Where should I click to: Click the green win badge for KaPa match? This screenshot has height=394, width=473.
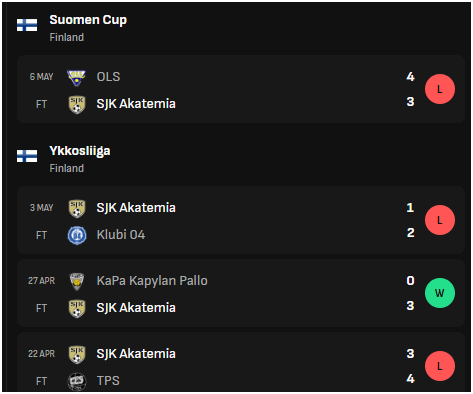tap(440, 293)
